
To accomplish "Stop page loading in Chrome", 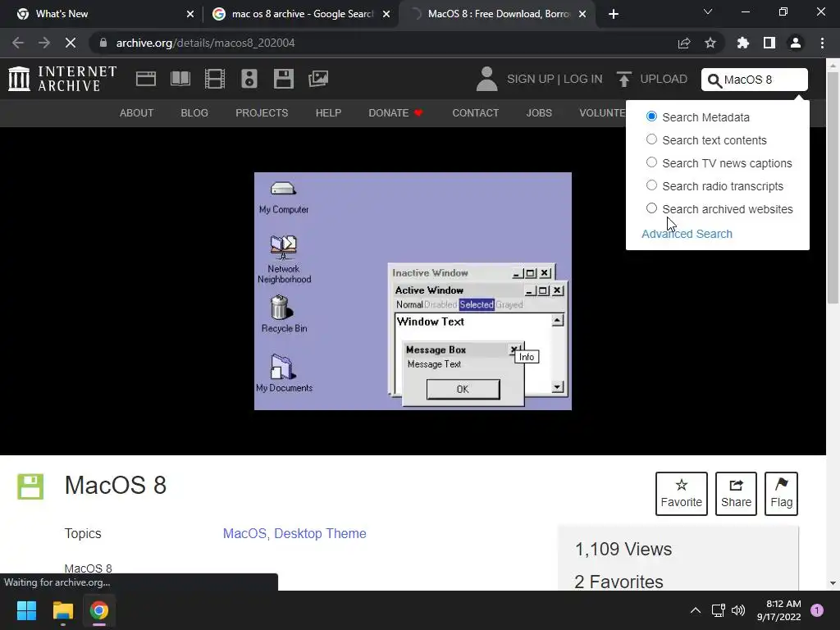I will 71,43.
